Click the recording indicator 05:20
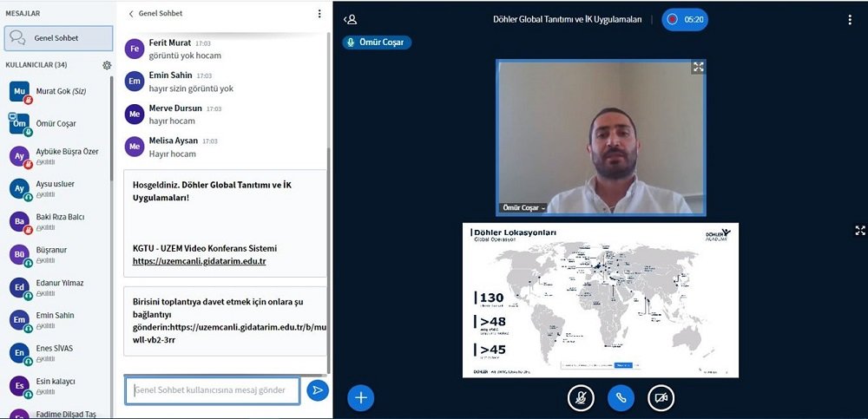 tap(685, 19)
